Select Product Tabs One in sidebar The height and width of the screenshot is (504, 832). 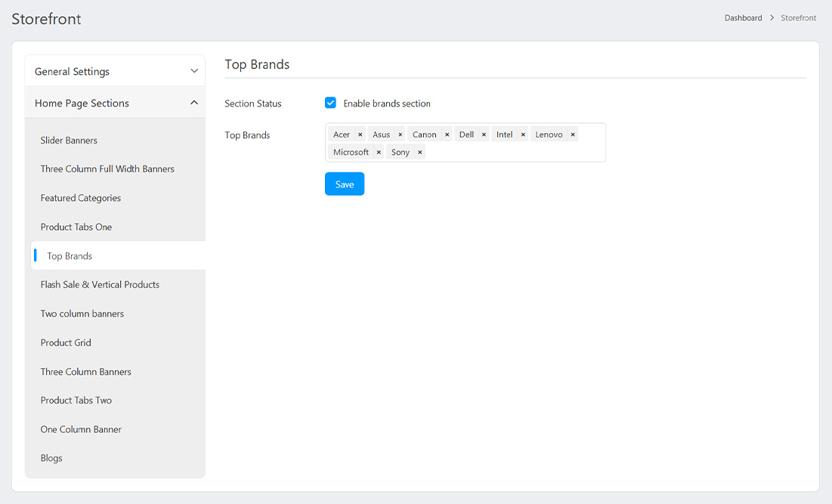pos(76,227)
